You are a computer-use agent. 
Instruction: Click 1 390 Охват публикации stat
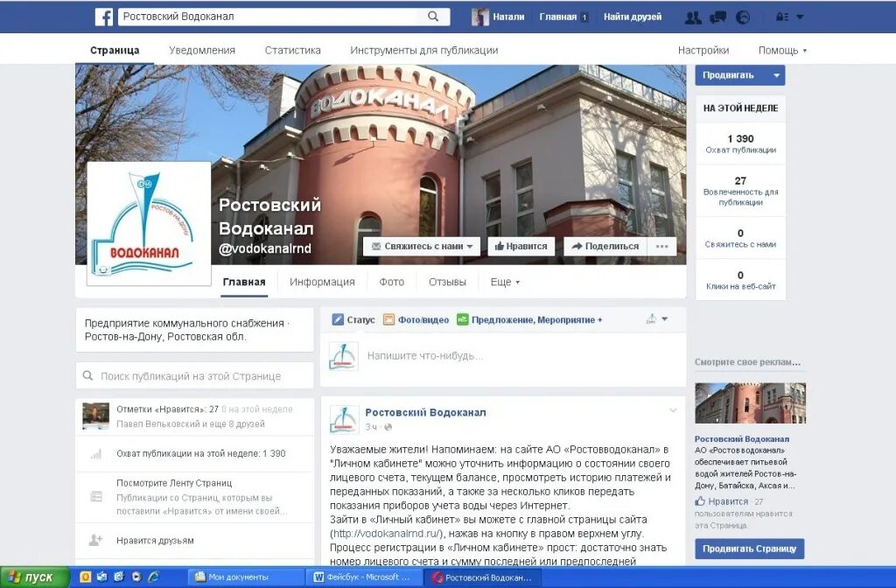click(x=740, y=143)
